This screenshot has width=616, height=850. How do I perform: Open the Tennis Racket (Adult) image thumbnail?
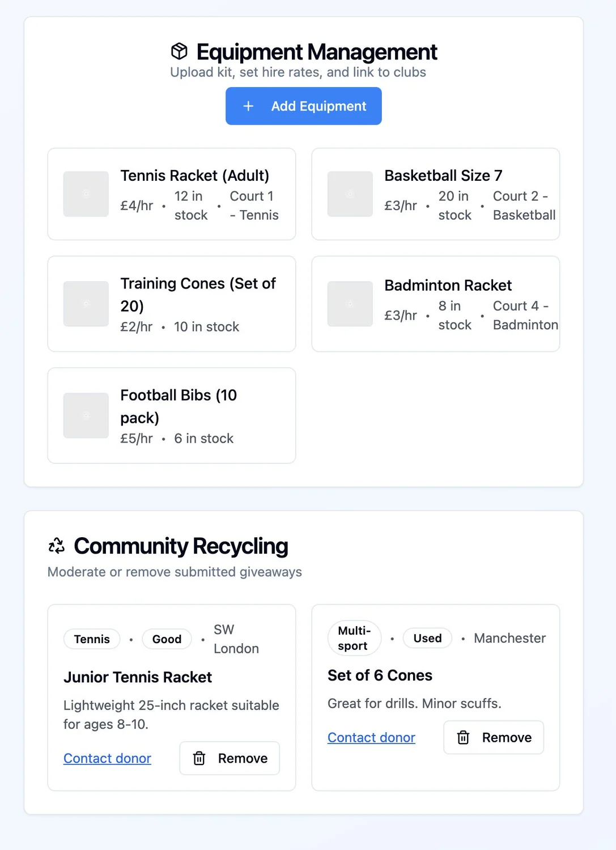[86, 194]
